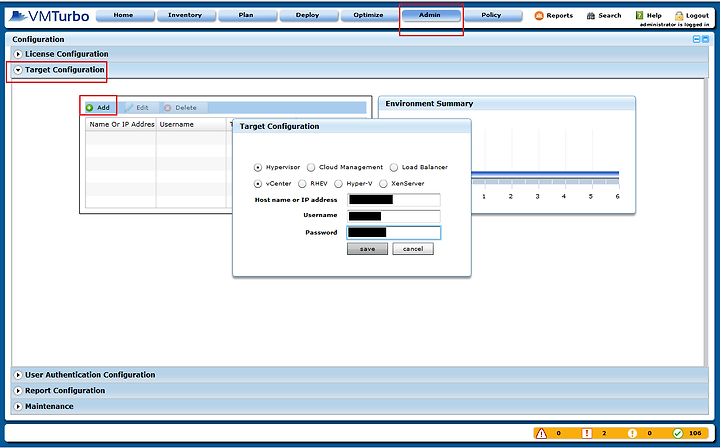
Task: Click the count 106 in status bar
Action: (695, 433)
